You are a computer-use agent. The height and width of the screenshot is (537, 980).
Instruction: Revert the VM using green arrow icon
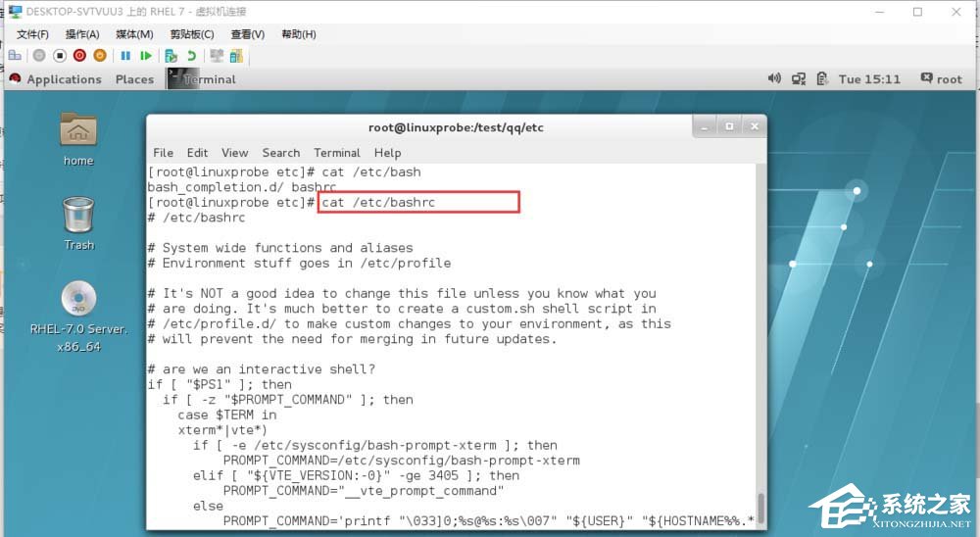[191, 56]
